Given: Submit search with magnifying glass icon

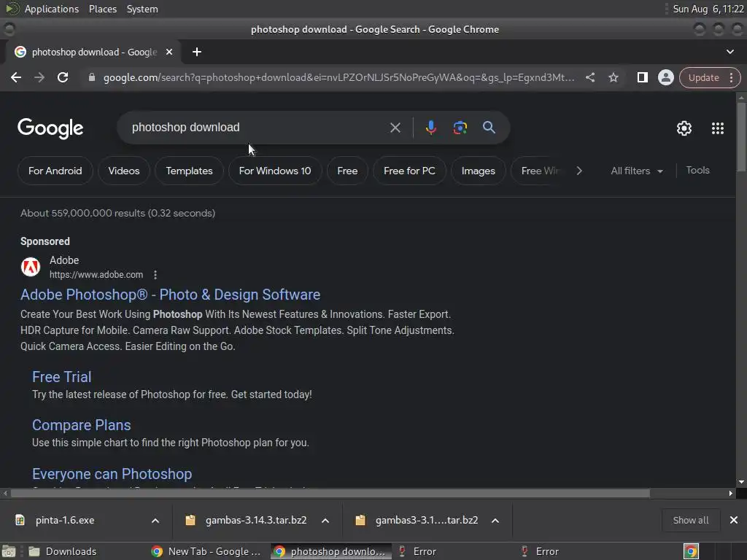Looking at the screenshot, I should coord(489,127).
